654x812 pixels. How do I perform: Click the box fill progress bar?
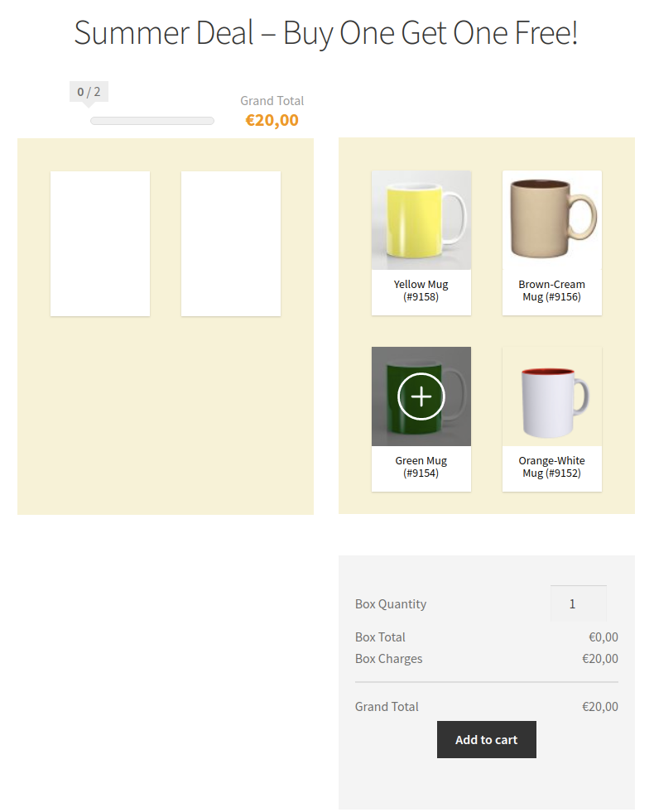(x=152, y=121)
